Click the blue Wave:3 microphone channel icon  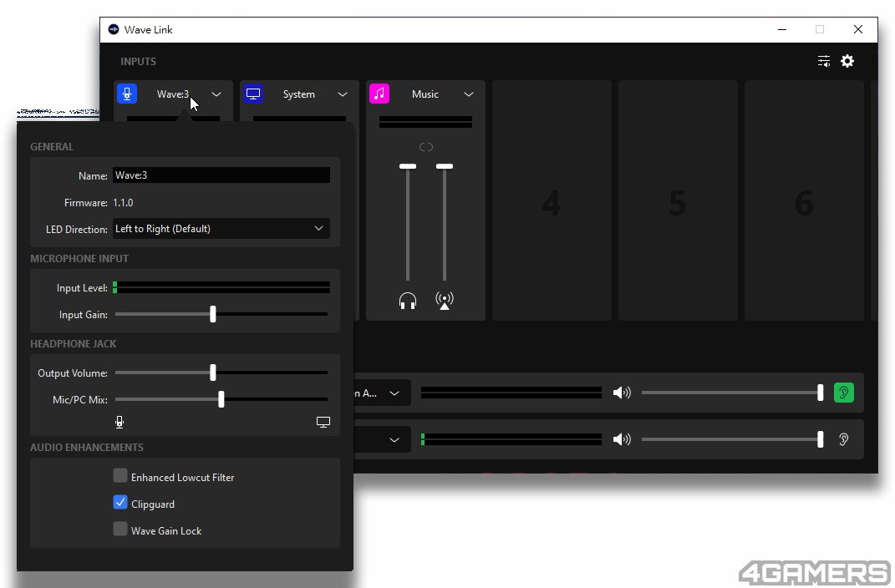127,94
